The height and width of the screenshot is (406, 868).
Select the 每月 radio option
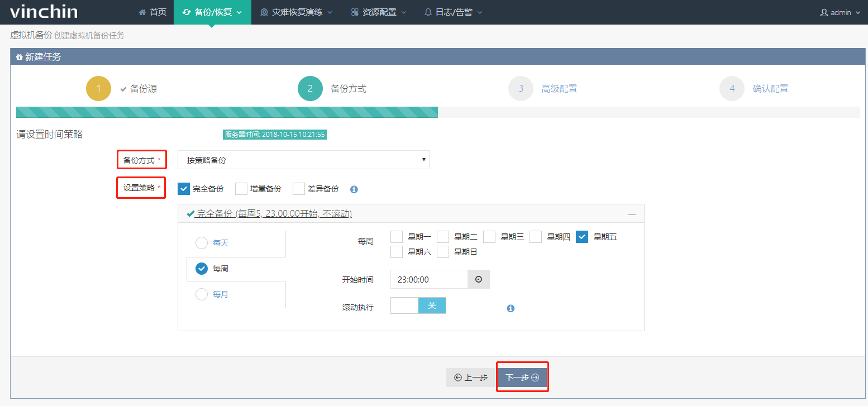click(202, 294)
